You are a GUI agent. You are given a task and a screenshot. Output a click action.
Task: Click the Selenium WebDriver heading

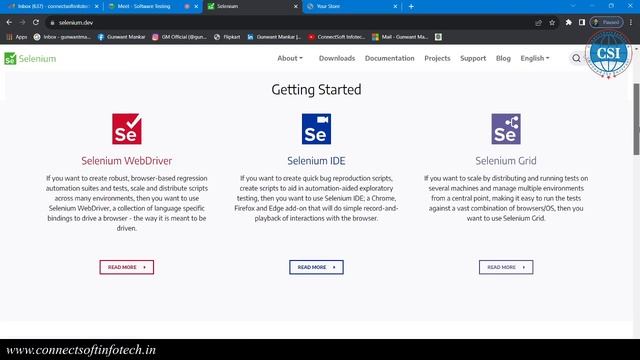tap(127, 161)
